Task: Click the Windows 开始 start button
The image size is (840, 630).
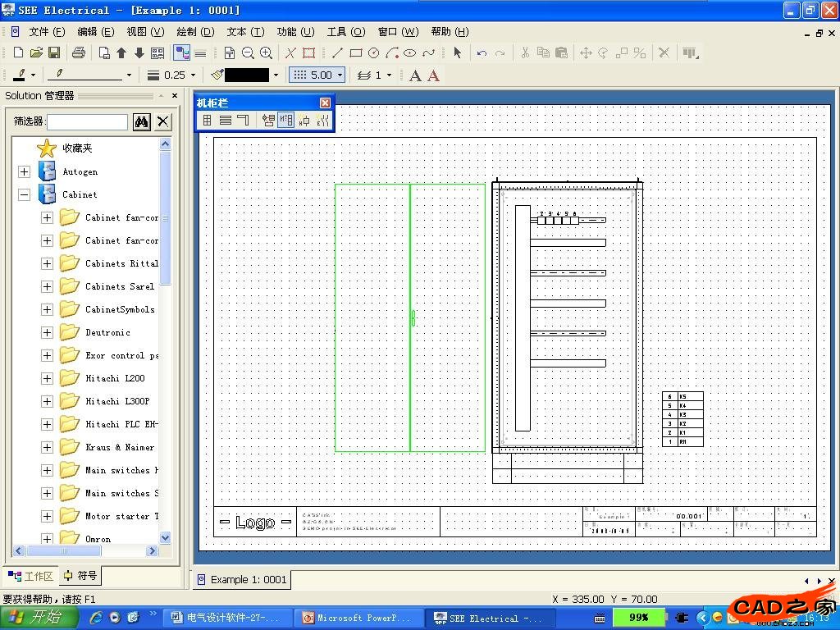Action: pos(37,618)
